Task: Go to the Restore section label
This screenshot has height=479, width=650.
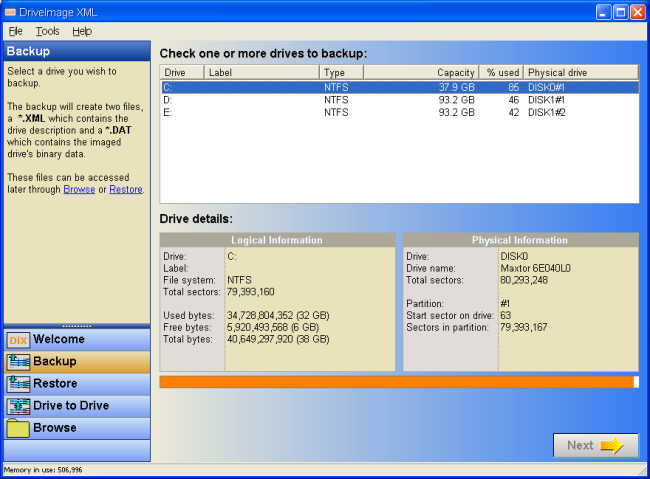Action: click(55, 383)
